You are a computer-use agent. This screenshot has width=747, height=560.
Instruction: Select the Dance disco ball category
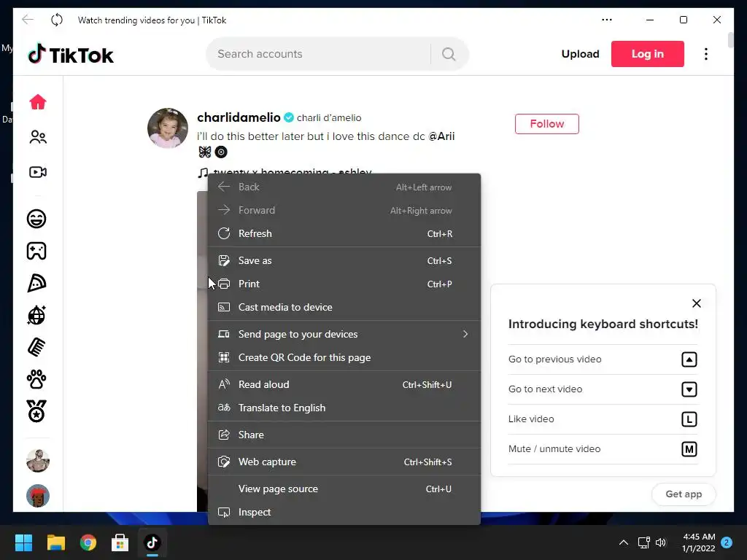click(x=36, y=315)
